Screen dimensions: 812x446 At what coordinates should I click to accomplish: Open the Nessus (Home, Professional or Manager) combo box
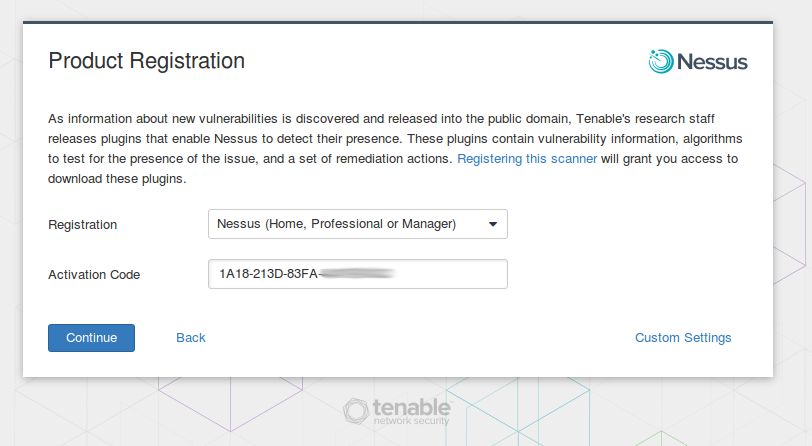pyautogui.click(x=358, y=224)
